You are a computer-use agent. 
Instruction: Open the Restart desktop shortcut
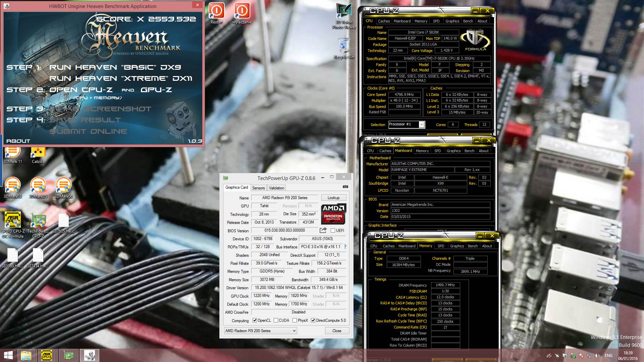click(216, 13)
